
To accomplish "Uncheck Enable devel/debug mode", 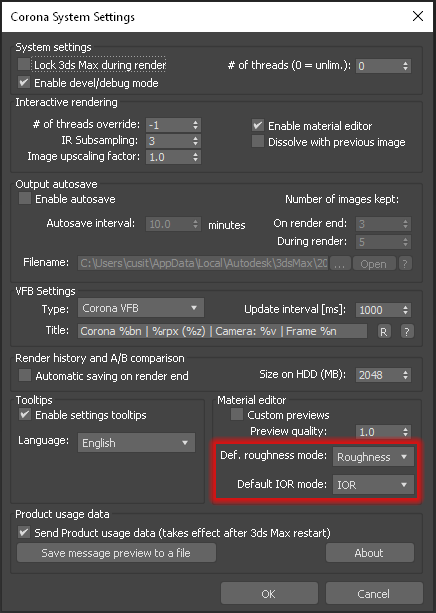I will (x=24, y=82).
